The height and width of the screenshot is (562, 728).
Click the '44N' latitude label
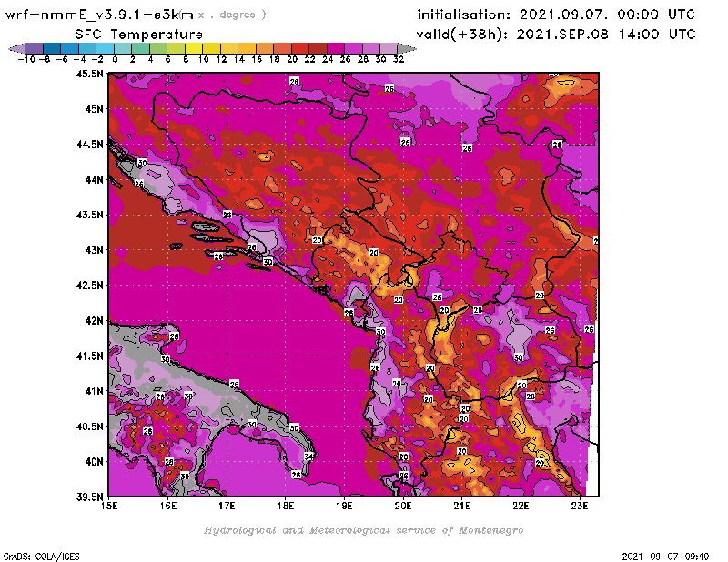95,179
